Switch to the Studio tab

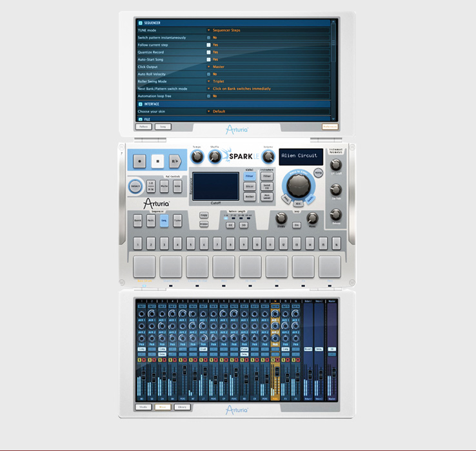(143, 407)
